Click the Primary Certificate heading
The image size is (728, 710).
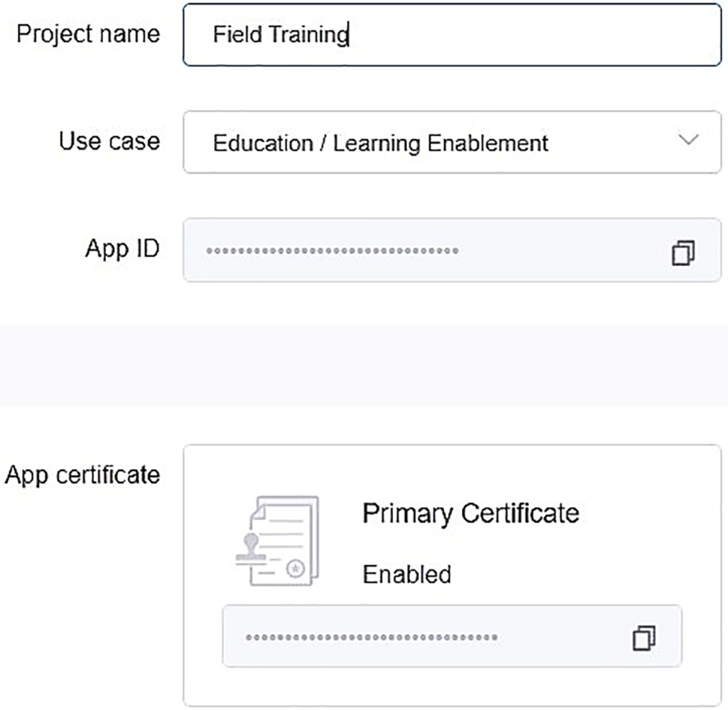(470, 513)
